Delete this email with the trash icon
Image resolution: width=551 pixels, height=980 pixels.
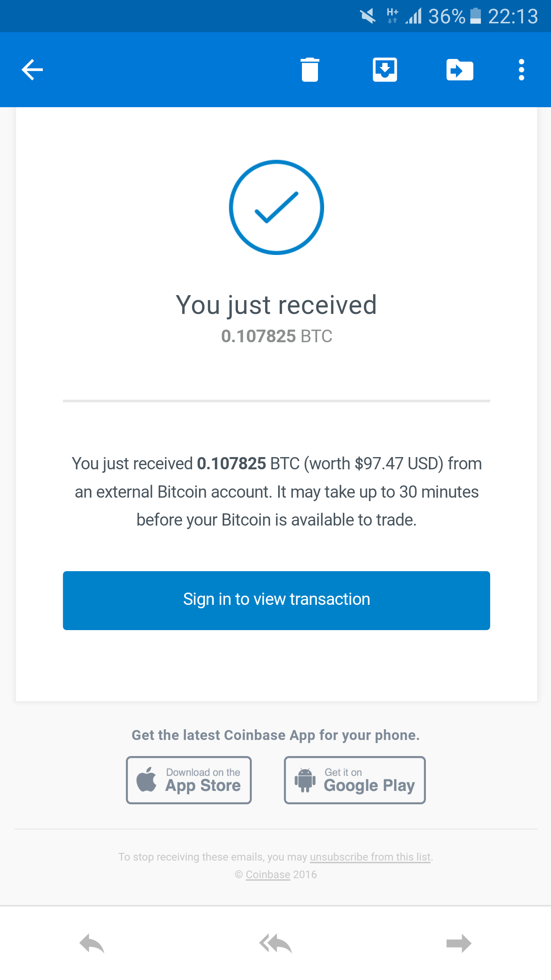310,70
